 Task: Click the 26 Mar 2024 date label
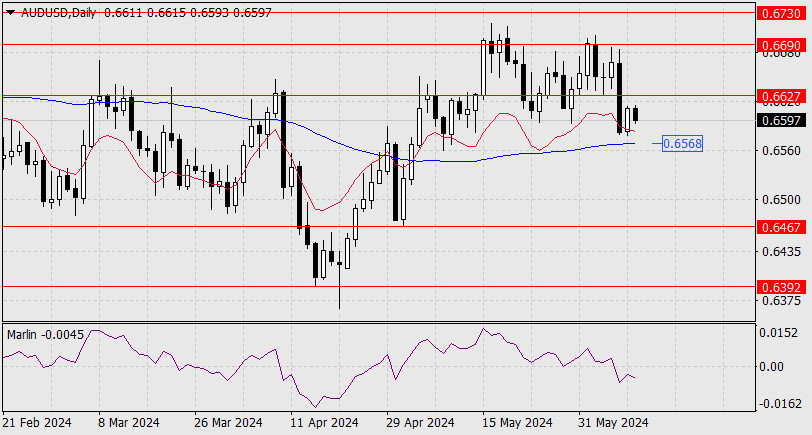click(228, 423)
